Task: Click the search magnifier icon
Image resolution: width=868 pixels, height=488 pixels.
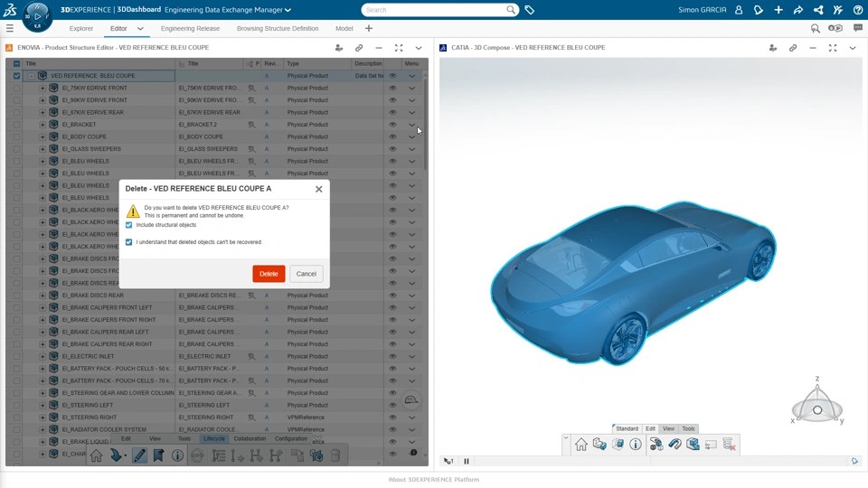Action: tap(511, 10)
